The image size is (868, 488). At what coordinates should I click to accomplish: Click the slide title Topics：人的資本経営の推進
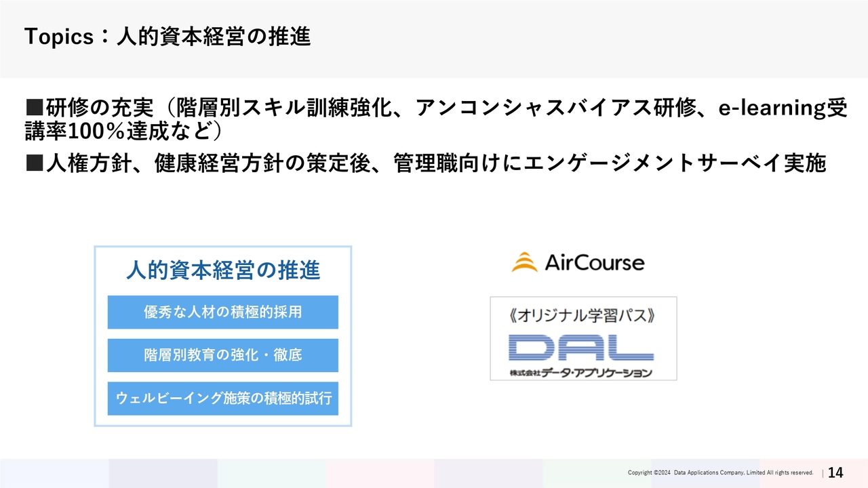pyautogui.click(x=167, y=37)
